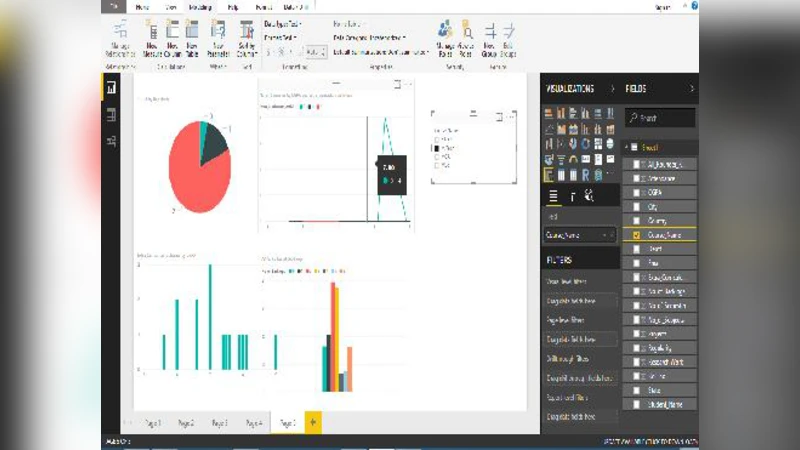Add a new page with plus button

click(313, 423)
